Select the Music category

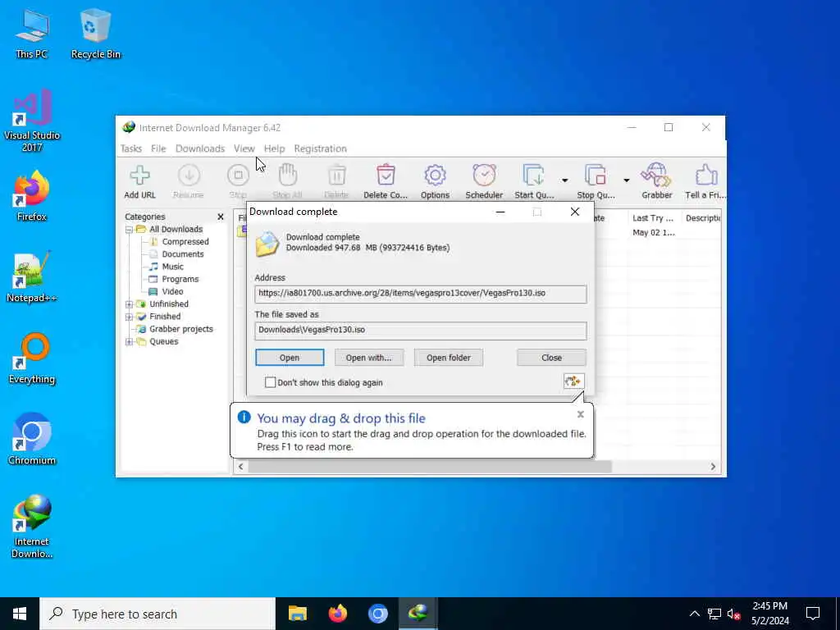(172, 267)
